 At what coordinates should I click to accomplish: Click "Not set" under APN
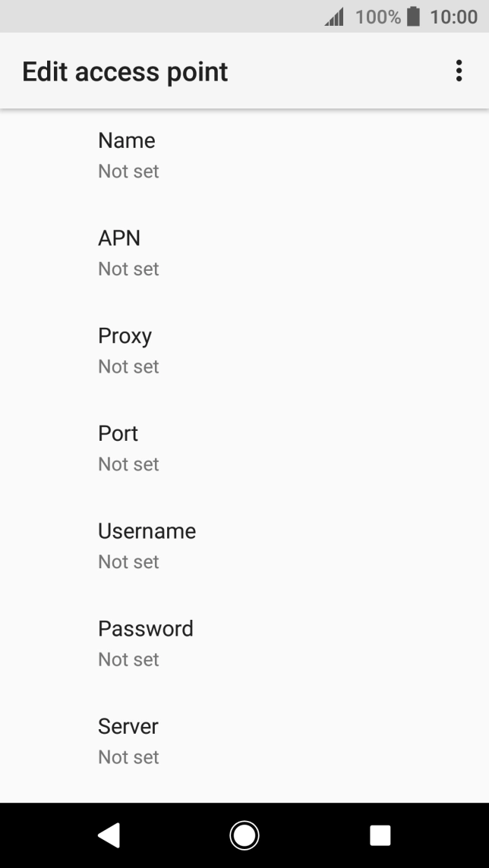(128, 269)
